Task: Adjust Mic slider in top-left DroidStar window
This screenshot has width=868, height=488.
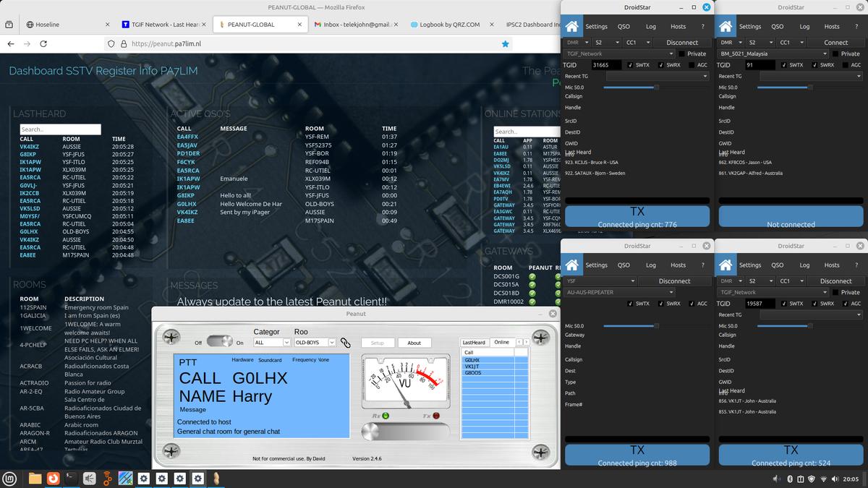Action: [655, 87]
